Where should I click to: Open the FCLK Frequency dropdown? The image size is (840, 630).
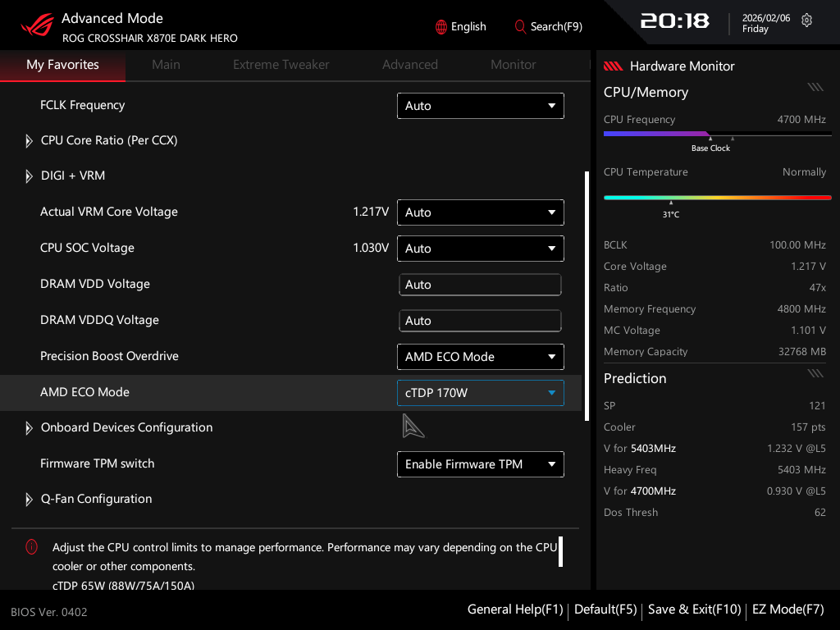[x=481, y=106]
